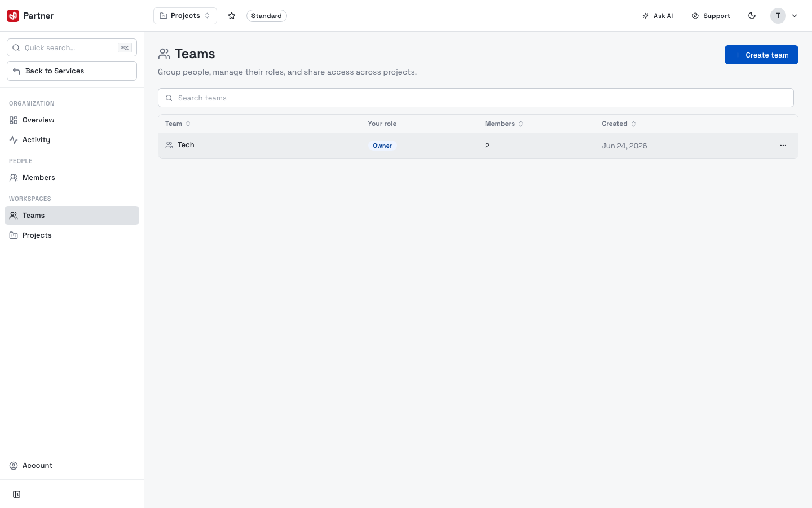Focus the Quick search field
The height and width of the screenshot is (508, 812).
tap(72, 47)
